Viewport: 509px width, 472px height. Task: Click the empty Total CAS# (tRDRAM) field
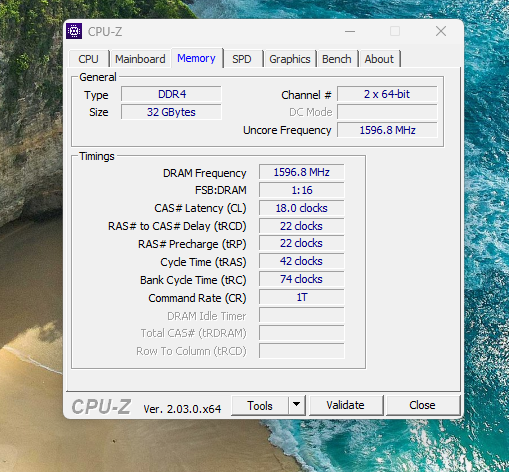(302, 333)
